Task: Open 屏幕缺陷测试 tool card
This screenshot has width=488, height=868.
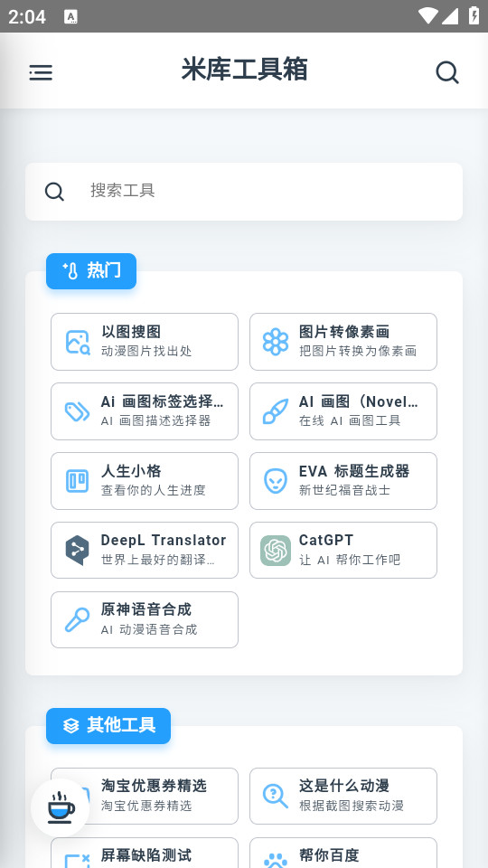Action: pos(145,853)
